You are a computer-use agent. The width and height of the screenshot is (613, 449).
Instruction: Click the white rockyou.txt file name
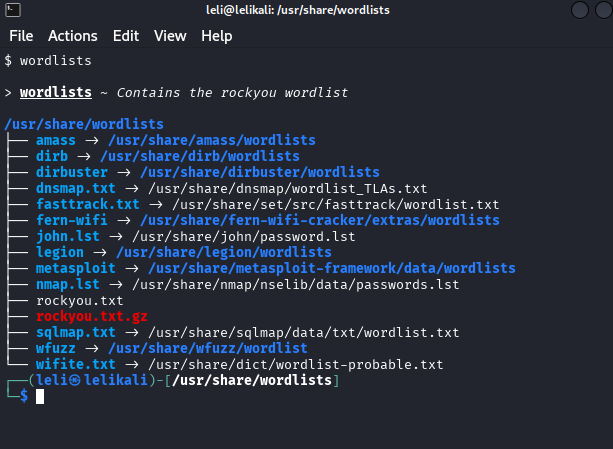click(x=80, y=301)
